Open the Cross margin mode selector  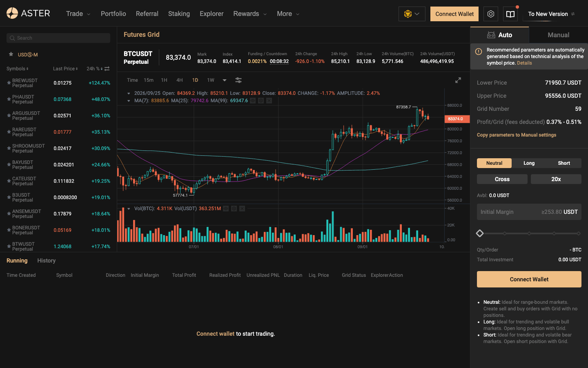(x=502, y=179)
